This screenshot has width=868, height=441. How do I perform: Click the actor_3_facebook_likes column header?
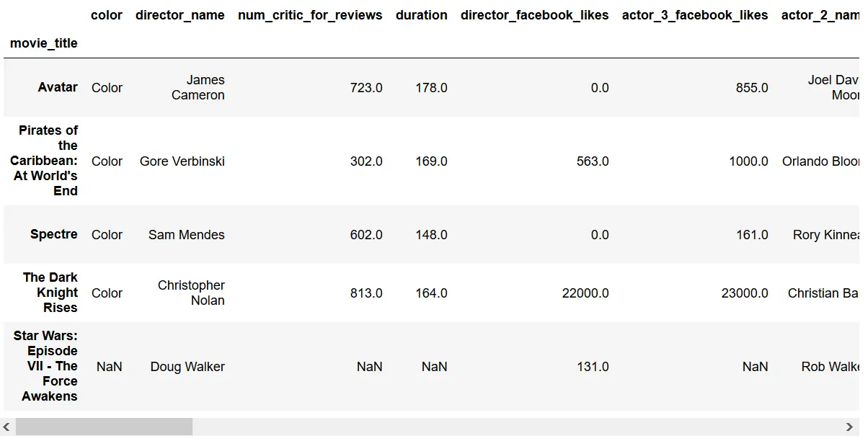point(695,15)
